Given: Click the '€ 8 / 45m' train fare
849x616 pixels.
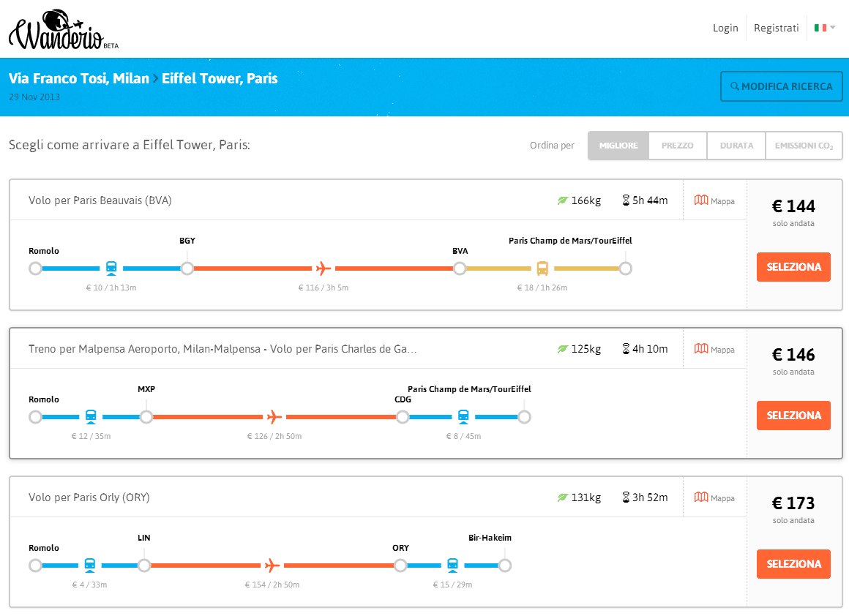Looking at the screenshot, I should (463, 436).
